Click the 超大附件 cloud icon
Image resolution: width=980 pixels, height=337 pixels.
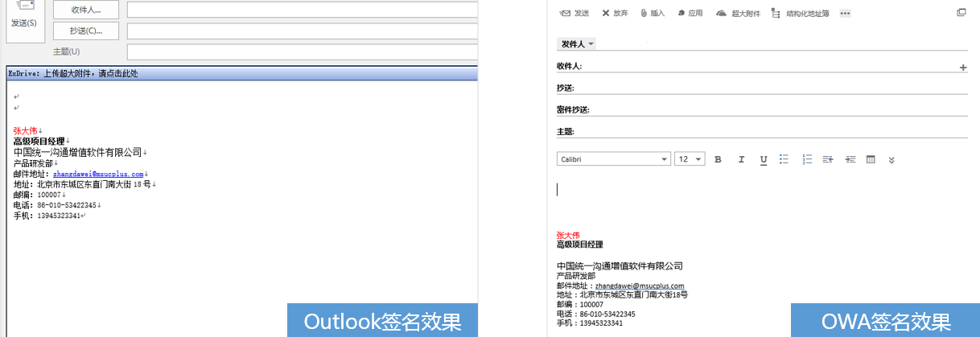(x=721, y=13)
